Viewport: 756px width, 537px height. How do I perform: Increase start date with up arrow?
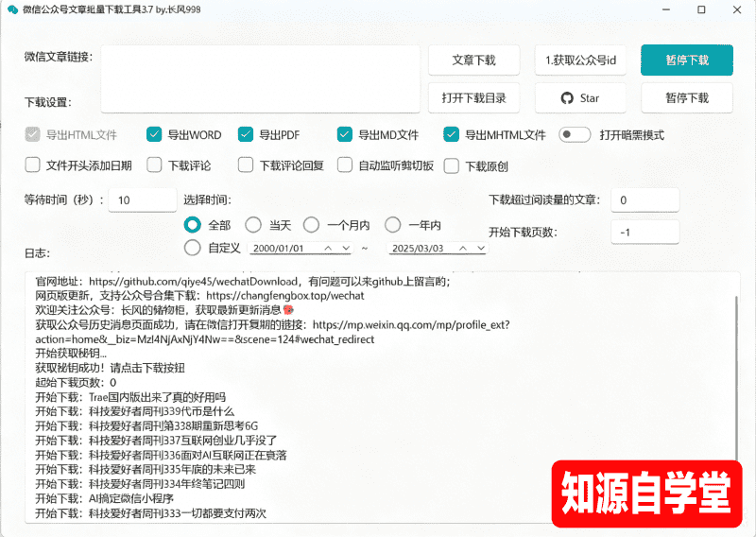[328, 248]
